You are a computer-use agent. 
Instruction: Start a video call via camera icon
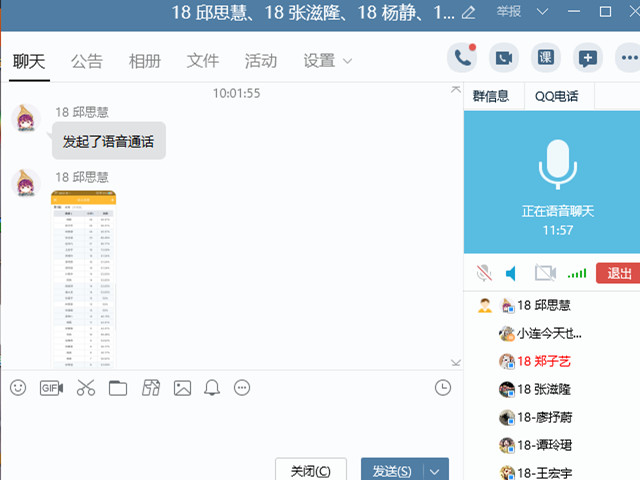pos(504,58)
